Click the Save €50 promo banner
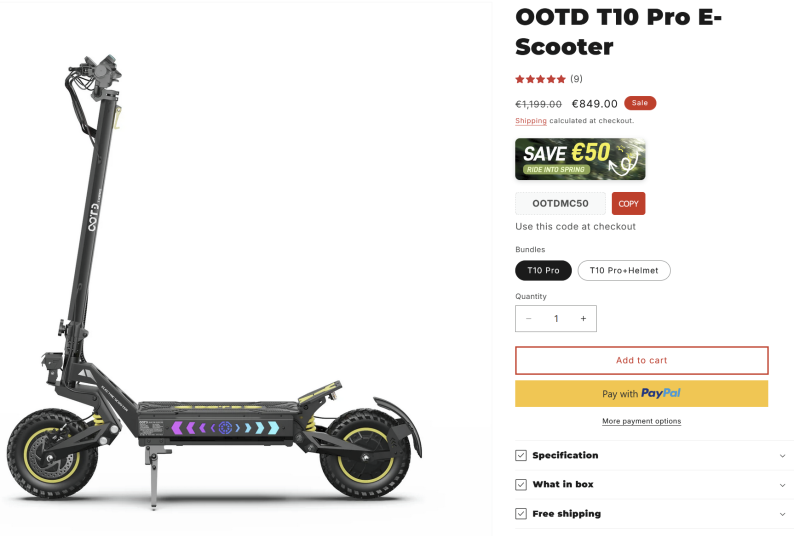 [x=580, y=159]
